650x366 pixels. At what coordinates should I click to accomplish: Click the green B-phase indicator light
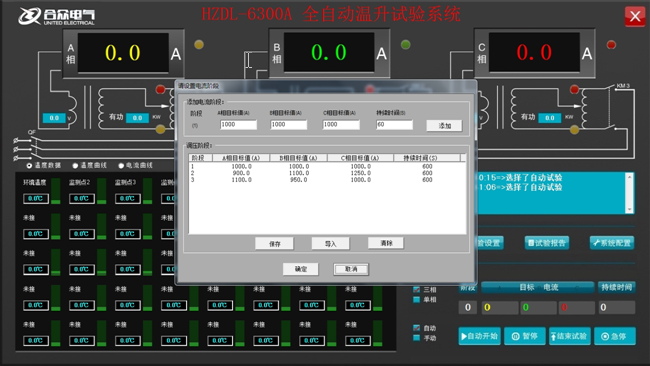[405, 44]
